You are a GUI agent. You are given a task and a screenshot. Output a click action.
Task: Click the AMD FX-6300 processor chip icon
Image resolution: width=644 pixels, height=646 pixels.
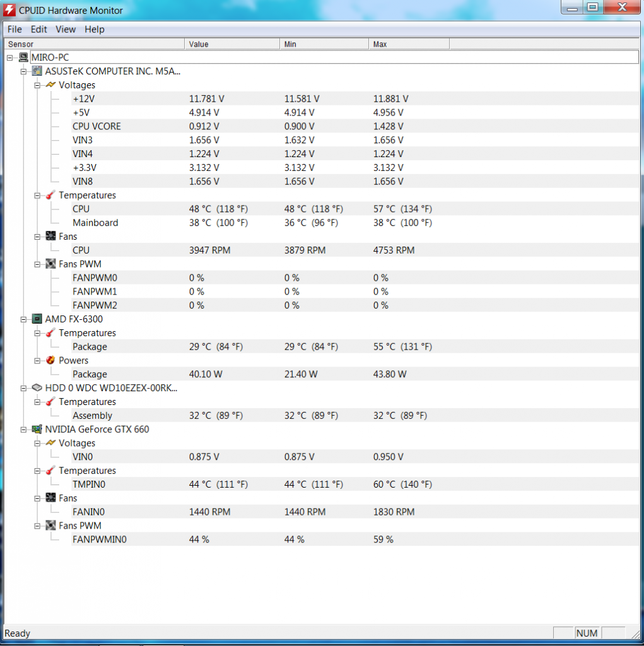(x=37, y=319)
